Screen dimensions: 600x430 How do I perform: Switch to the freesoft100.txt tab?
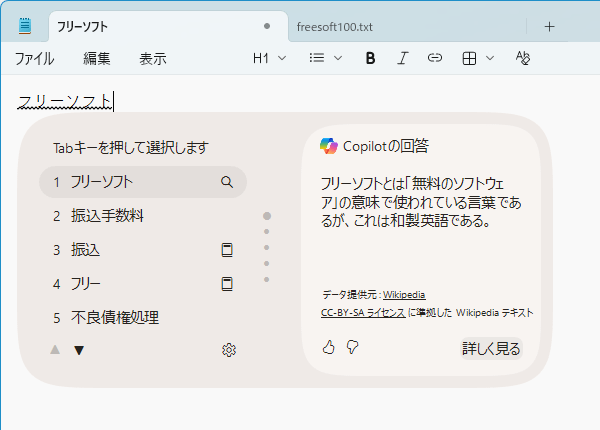(x=408, y=26)
